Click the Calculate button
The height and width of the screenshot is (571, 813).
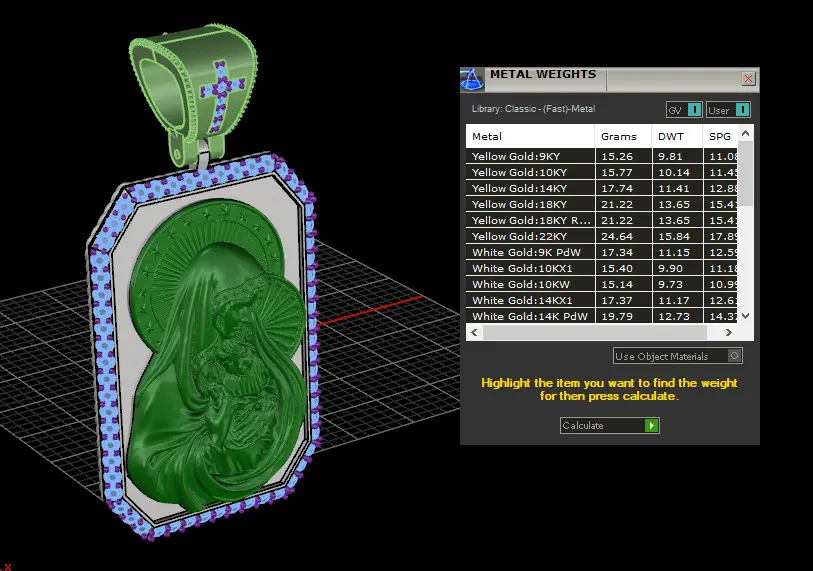pyautogui.click(x=609, y=425)
